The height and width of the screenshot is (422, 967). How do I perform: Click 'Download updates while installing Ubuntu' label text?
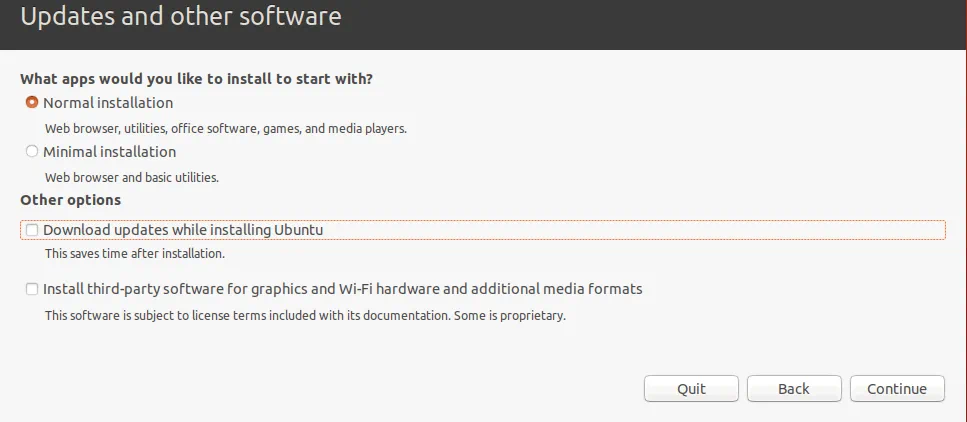pyautogui.click(x=183, y=230)
